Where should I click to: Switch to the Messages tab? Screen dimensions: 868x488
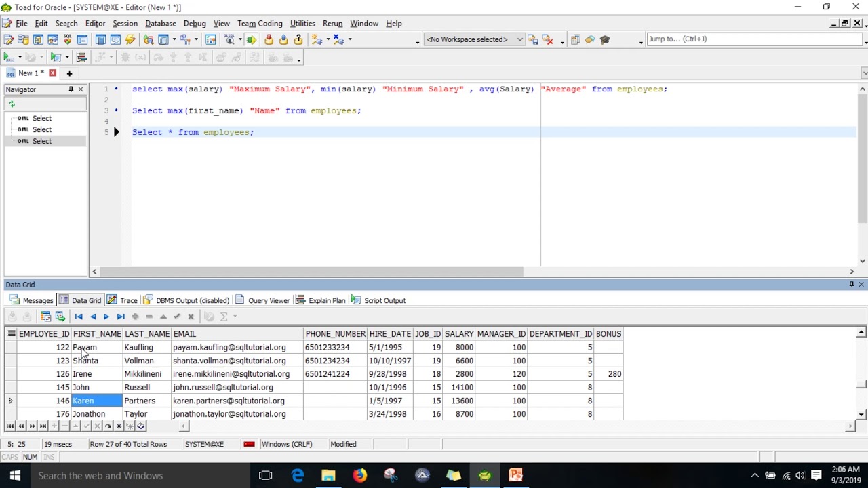[x=31, y=300]
